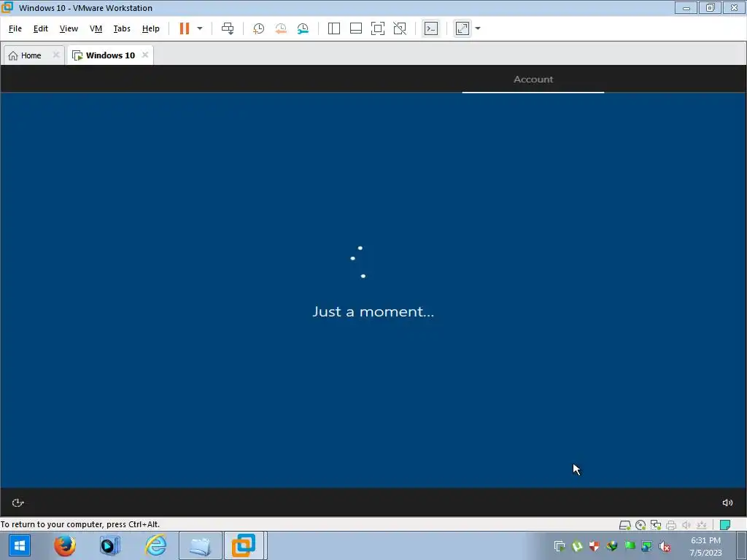Pause the virtual machine with orange pause button
This screenshot has height=560, width=747.
(x=185, y=28)
